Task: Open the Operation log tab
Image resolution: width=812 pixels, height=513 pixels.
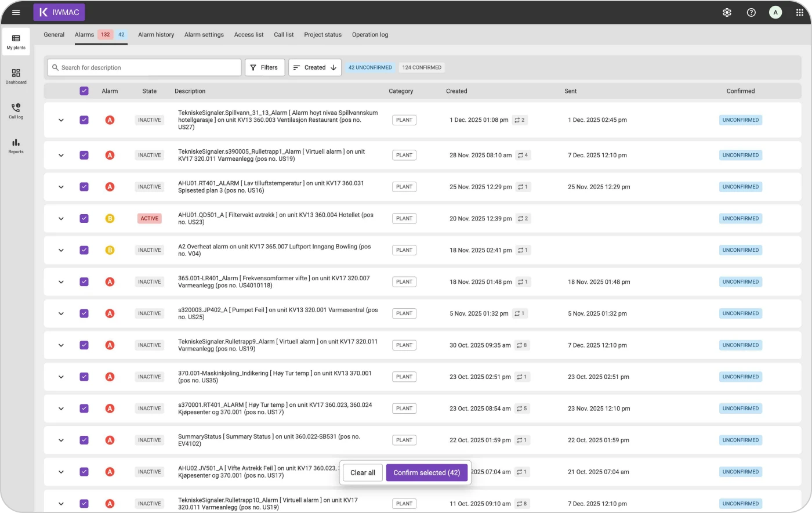Action: 370,35
